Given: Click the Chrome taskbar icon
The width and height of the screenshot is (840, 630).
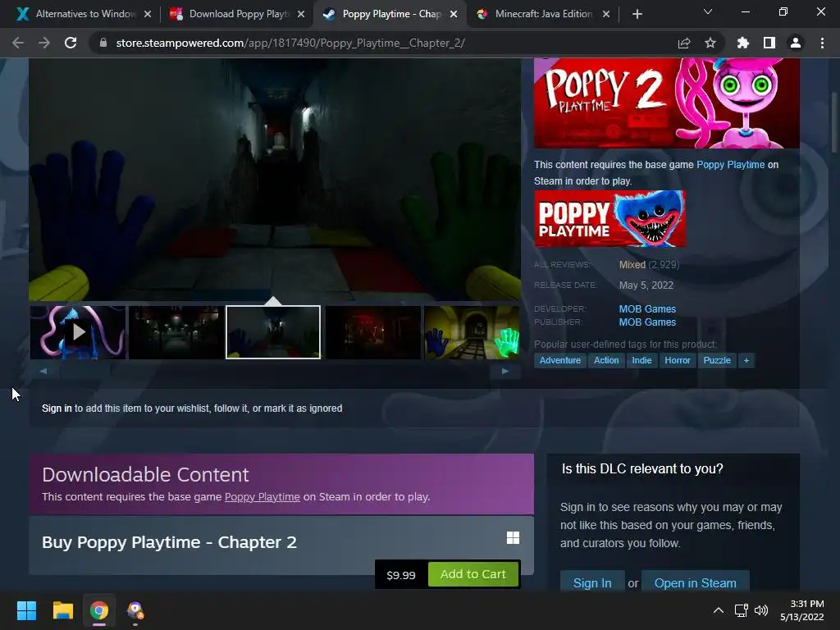Looking at the screenshot, I should (x=99, y=610).
